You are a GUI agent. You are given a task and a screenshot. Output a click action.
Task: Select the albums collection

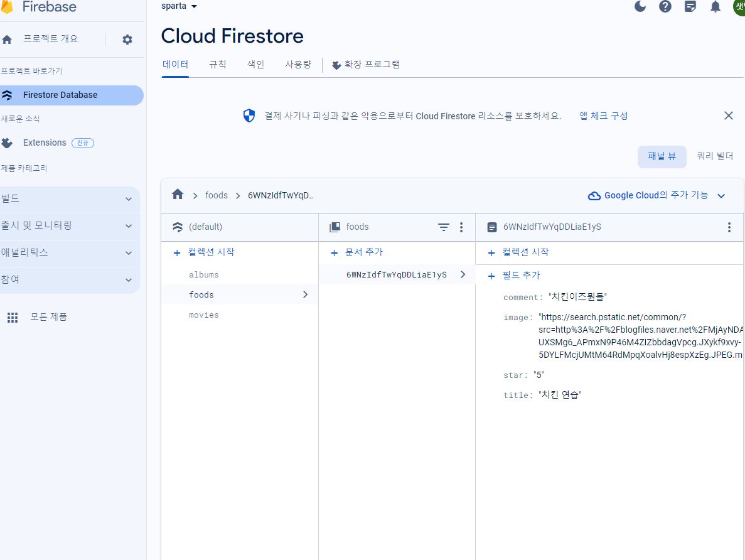point(204,275)
